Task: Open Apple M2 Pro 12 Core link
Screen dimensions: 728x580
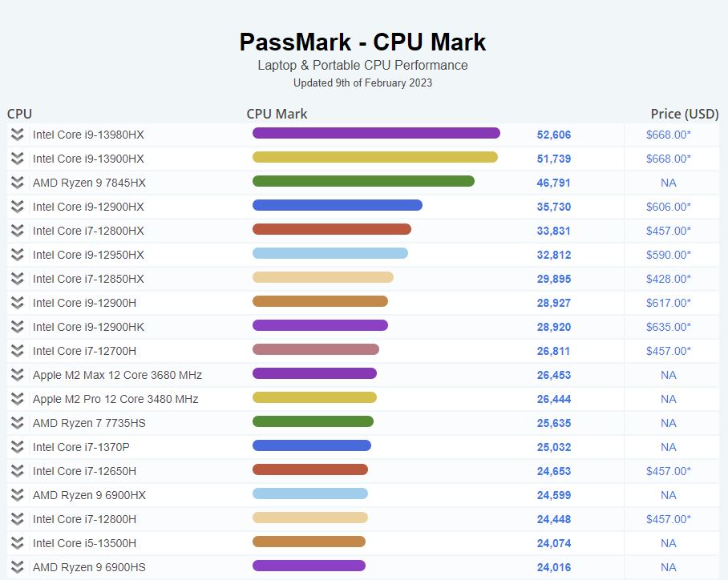Action: point(115,399)
